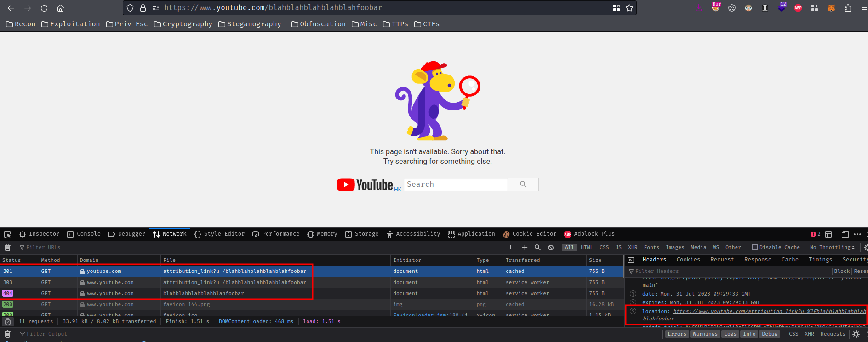Select the 404 blahblahblahblahblahfoobar request row

311,294
